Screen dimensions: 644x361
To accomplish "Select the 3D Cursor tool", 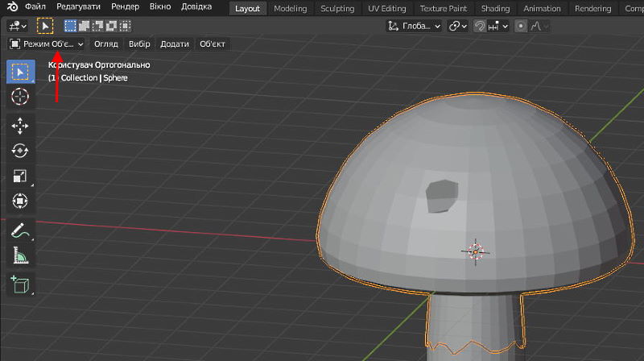I will pos(20,97).
